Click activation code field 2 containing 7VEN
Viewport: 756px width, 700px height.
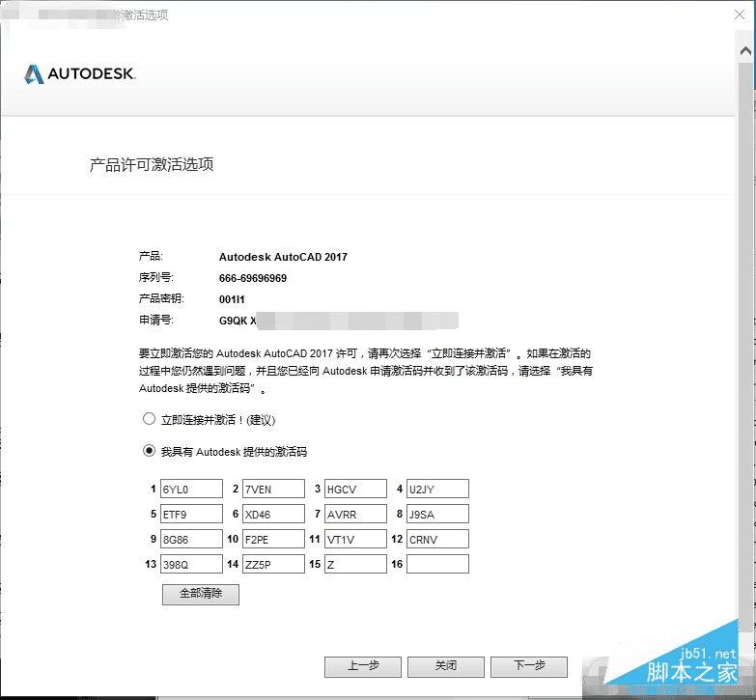(x=273, y=489)
